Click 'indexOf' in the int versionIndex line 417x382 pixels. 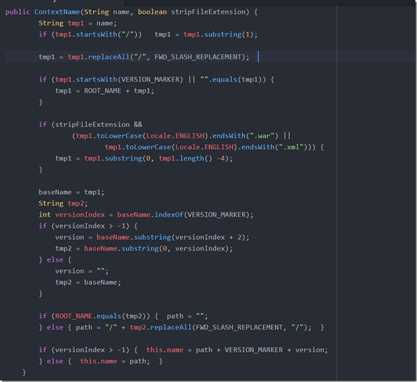(169, 215)
